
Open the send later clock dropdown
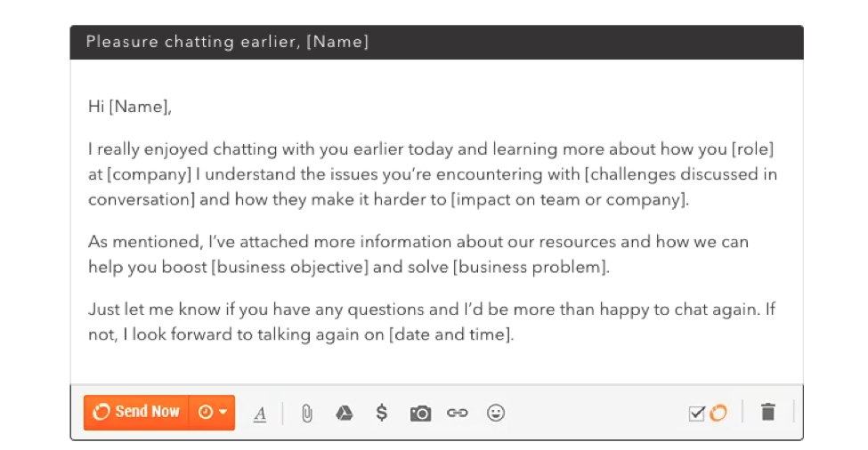[x=213, y=412]
